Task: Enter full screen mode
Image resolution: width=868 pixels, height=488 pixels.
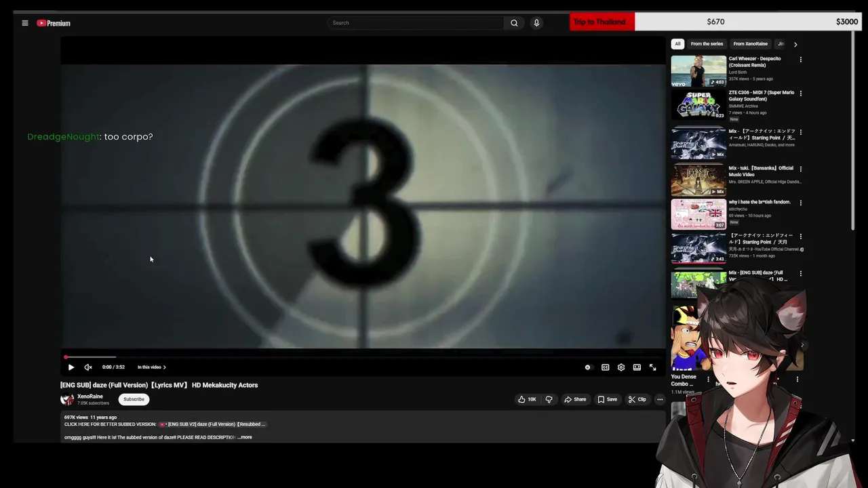Action: click(x=652, y=367)
